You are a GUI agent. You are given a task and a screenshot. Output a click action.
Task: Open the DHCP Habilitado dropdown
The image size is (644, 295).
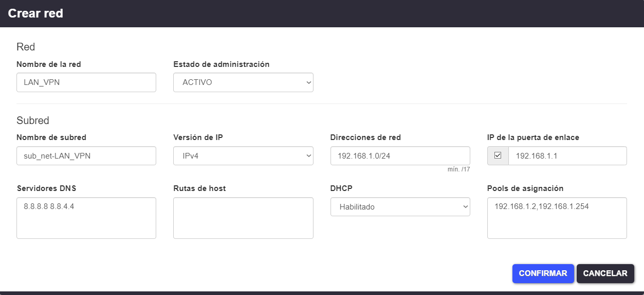click(x=400, y=207)
